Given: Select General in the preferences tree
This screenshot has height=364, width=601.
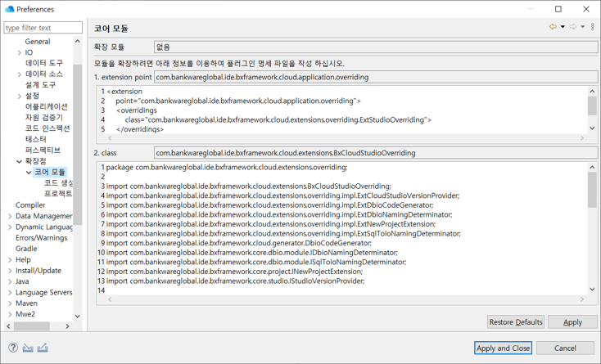Looking at the screenshot, I should pos(38,42).
